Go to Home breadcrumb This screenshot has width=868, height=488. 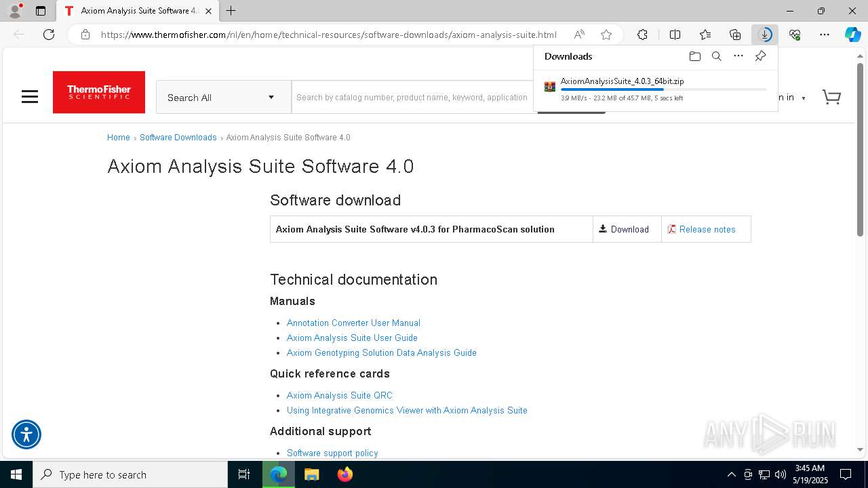[x=118, y=138]
